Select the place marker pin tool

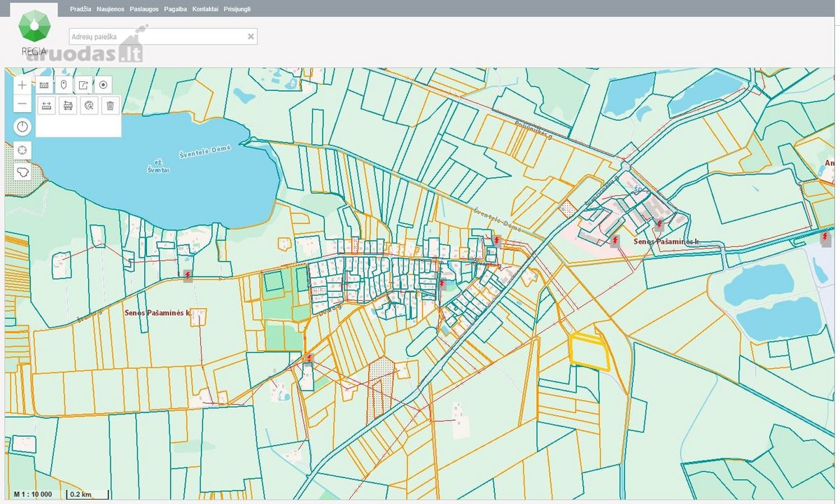(64, 85)
